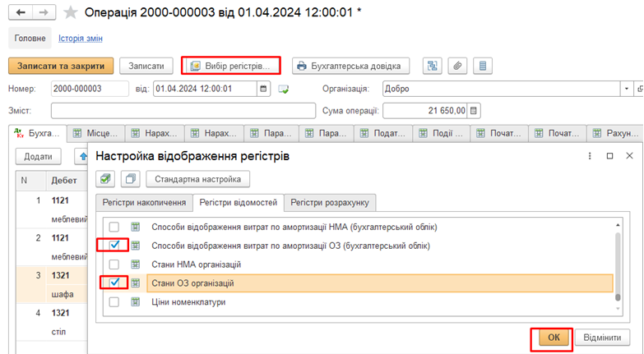Check the Стани НМА організацій checkbox
This screenshot has width=644, height=354.
pyautogui.click(x=114, y=264)
